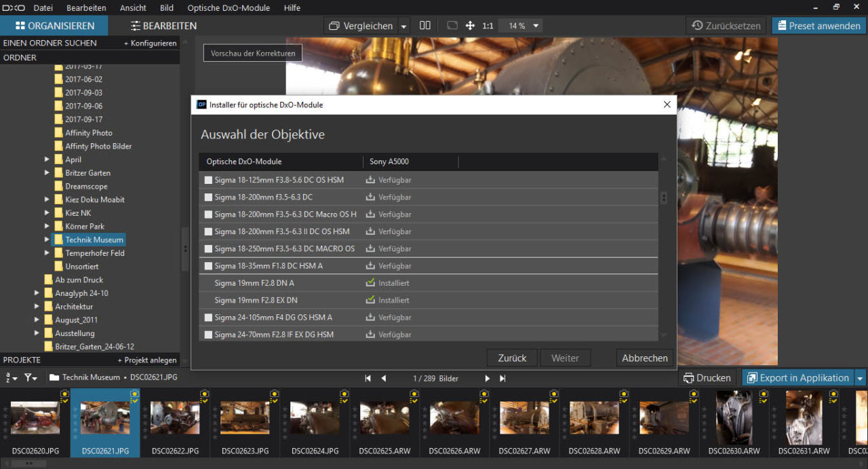Jump to the first image
This screenshot has width=868, height=469.
tap(368, 378)
